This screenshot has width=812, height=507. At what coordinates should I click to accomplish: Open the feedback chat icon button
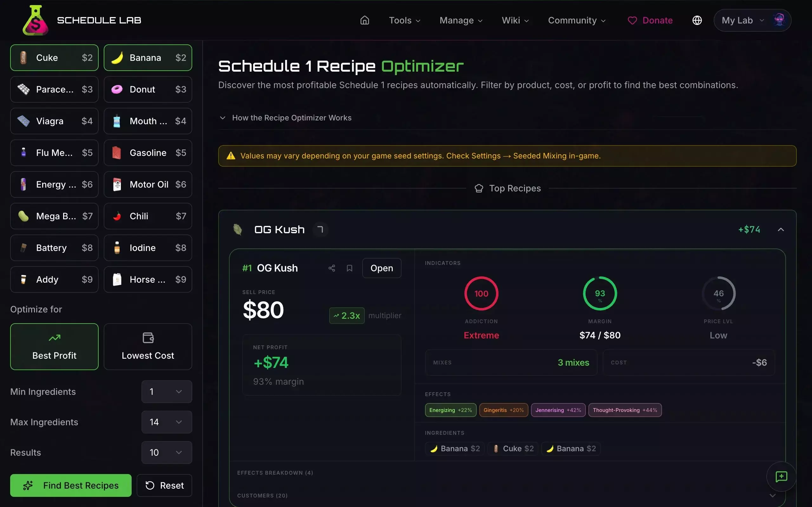[x=781, y=477]
